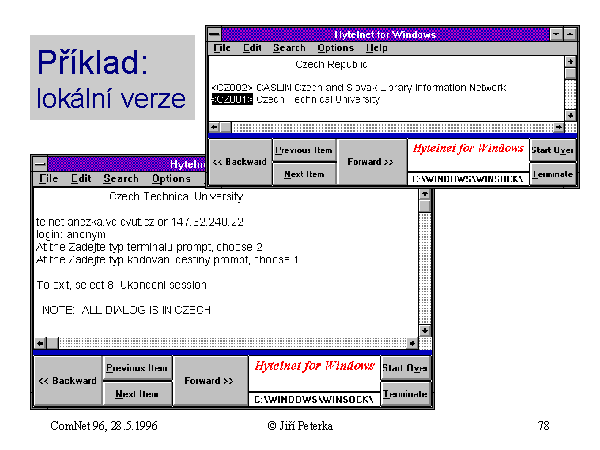600x450 pixels.
Task: Open Options menu in back Czech Technical University window
Action: pyautogui.click(x=171, y=178)
